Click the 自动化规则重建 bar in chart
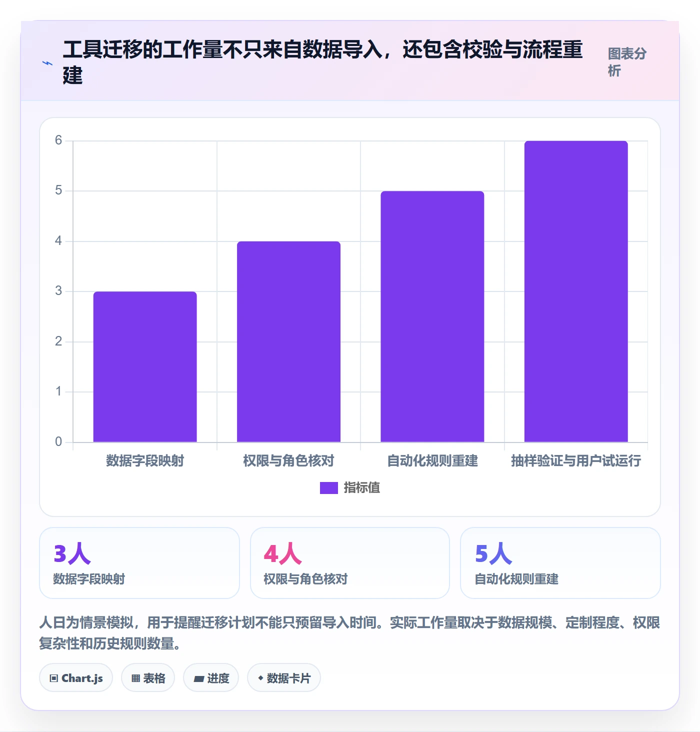Image resolution: width=700 pixels, height=732 pixels. coord(432,316)
